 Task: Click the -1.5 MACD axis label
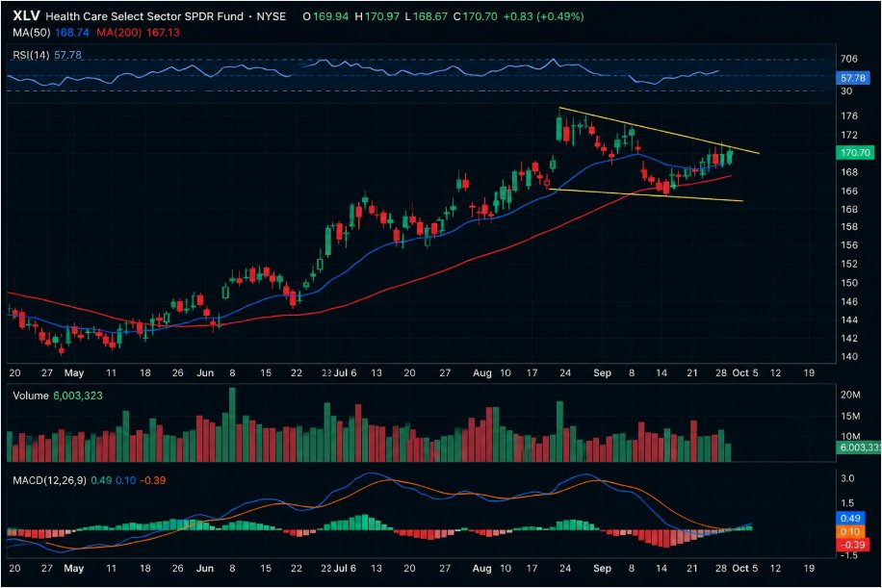pyautogui.click(x=847, y=555)
